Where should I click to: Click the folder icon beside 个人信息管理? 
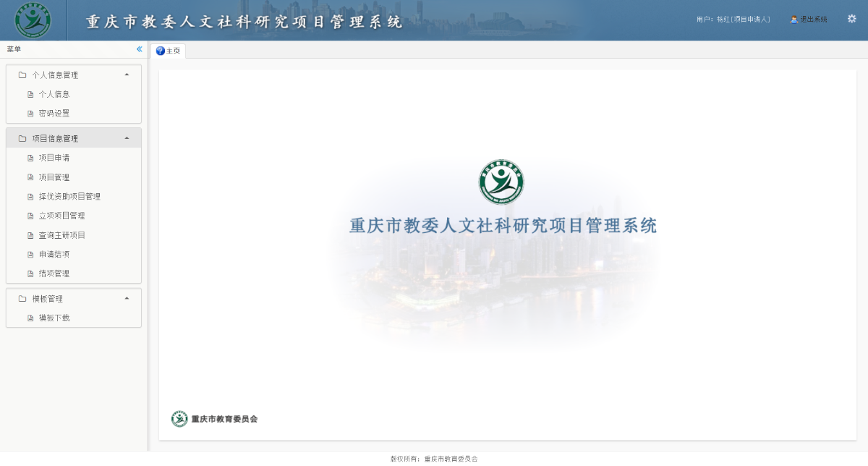22,75
